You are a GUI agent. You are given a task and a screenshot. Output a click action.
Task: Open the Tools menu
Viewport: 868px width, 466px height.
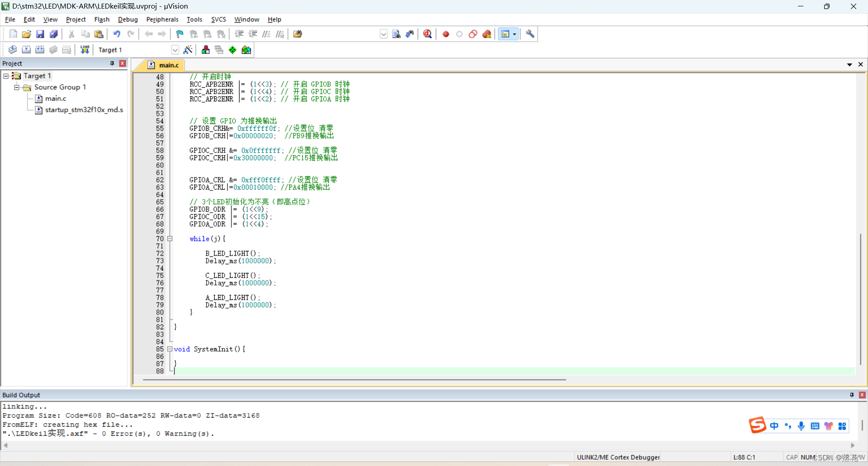[x=194, y=19]
